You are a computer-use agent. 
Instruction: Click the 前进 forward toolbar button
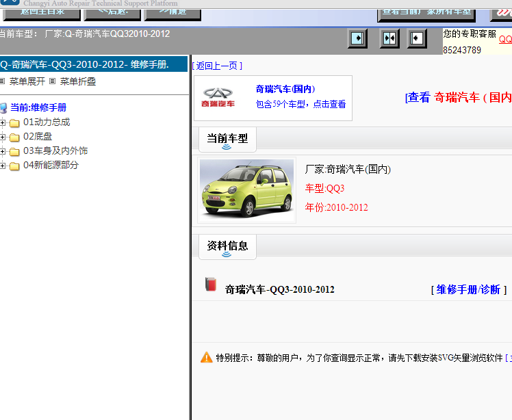172,14
